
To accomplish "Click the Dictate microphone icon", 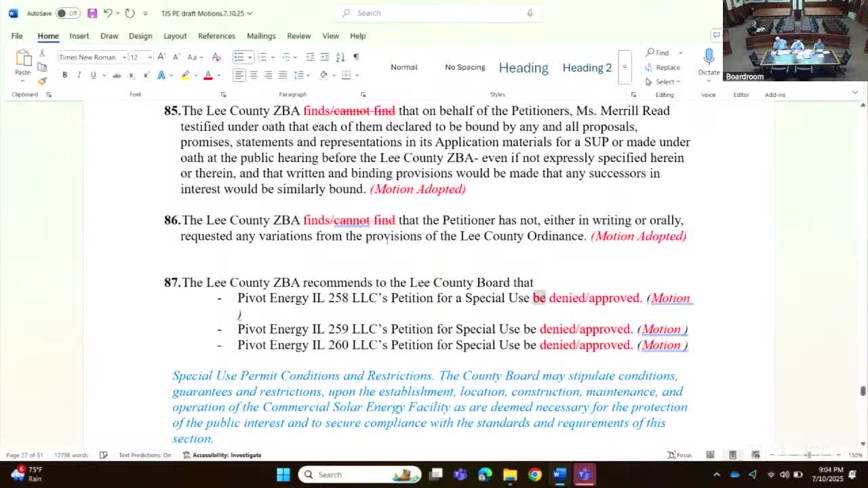I will [709, 57].
